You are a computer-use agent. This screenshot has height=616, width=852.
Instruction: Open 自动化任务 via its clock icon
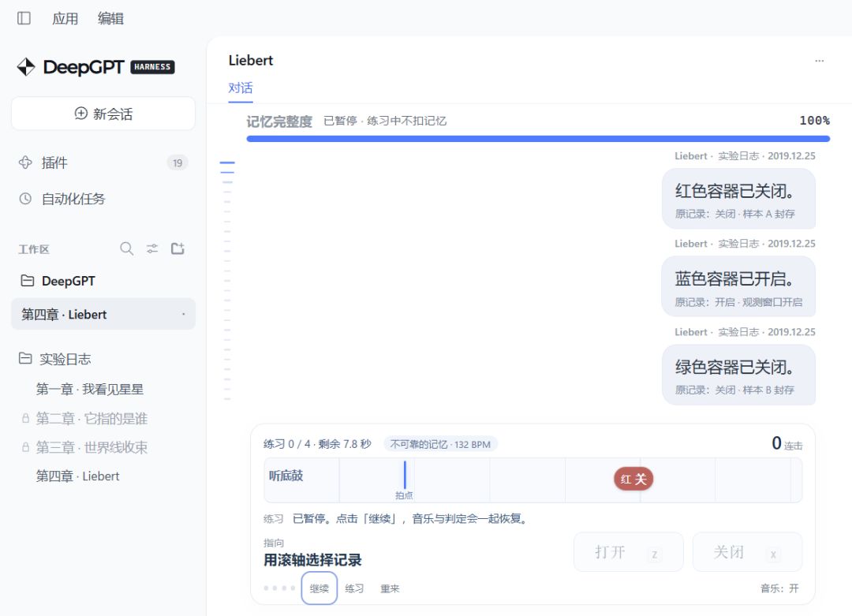click(x=25, y=198)
